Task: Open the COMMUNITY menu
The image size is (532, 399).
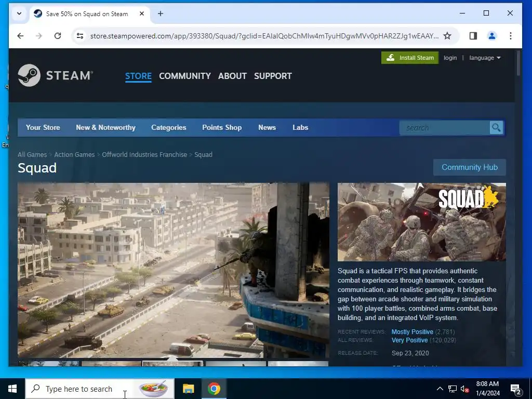Action: point(185,76)
